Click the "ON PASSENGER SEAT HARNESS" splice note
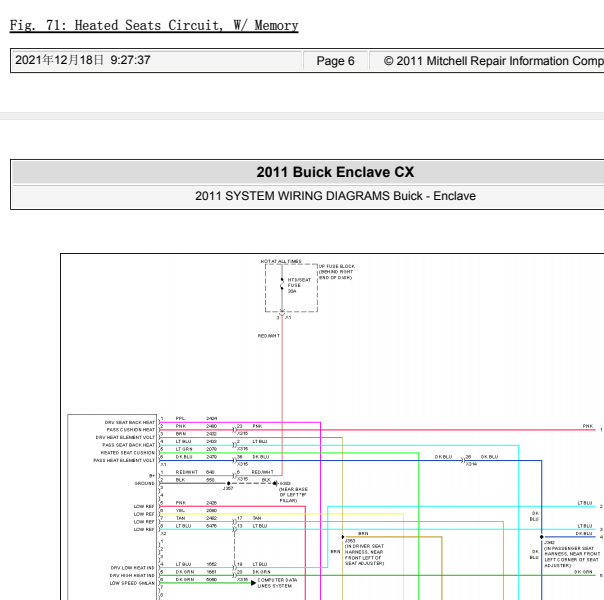The image size is (604, 600). pos(571,557)
